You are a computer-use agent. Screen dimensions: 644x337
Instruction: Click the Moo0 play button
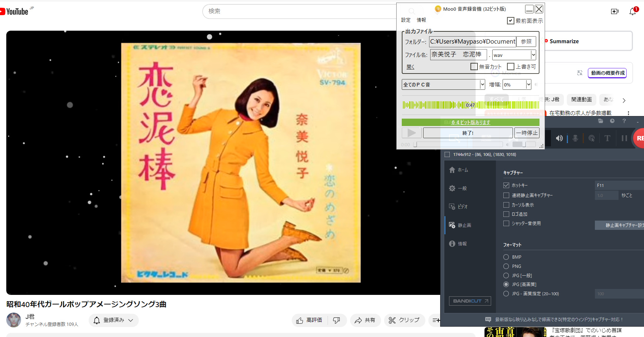tap(412, 133)
